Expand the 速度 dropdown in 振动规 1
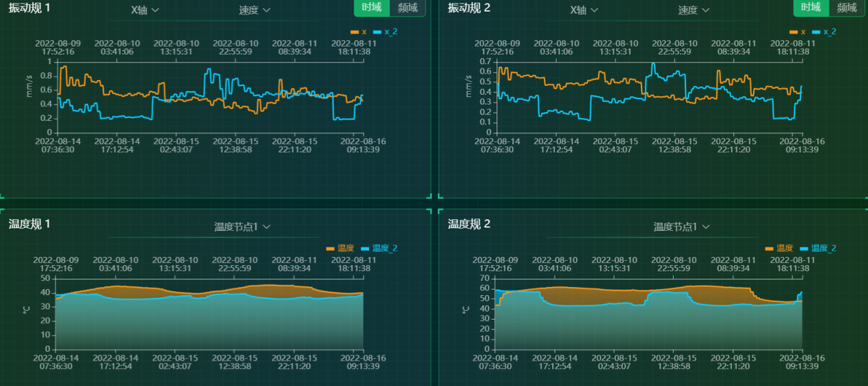This screenshot has height=386, width=868. point(254,10)
